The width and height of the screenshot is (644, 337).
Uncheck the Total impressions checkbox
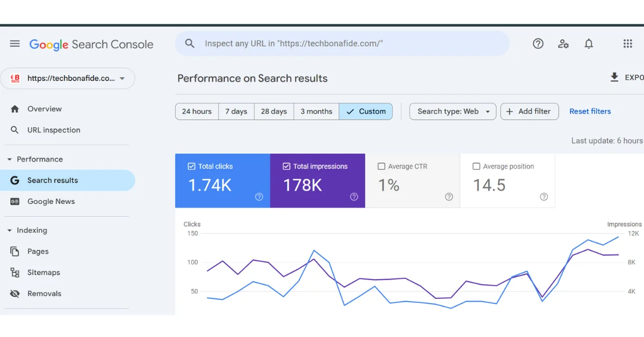click(287, 166)
